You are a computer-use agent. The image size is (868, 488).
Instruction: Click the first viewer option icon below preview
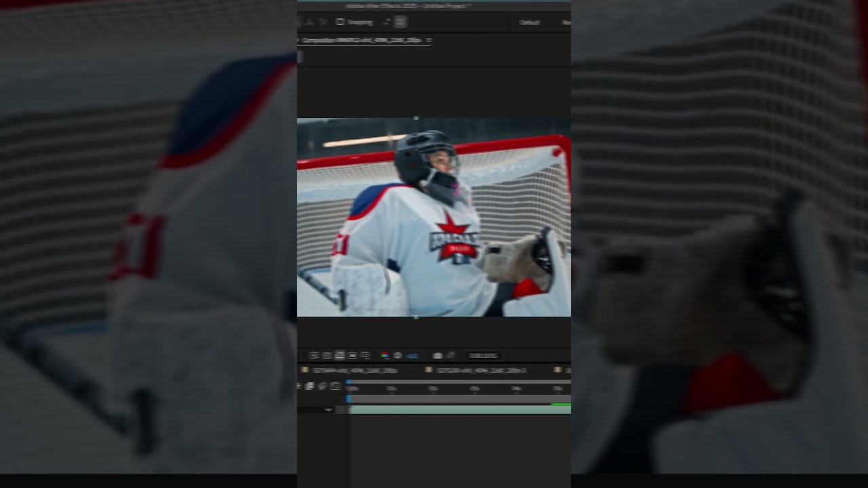click(x=314, y=355)
